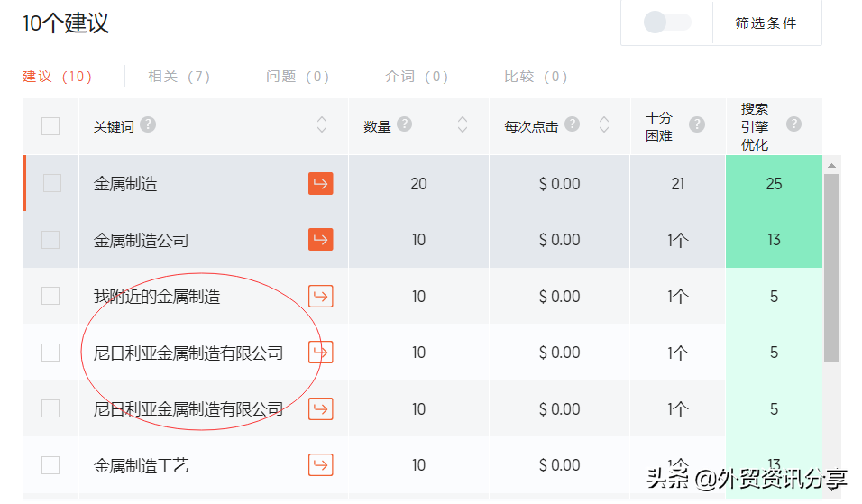Open arrow icon for 金属制造工艺 row
Screen dimensions: 862x504
click(x=320, y=465)
